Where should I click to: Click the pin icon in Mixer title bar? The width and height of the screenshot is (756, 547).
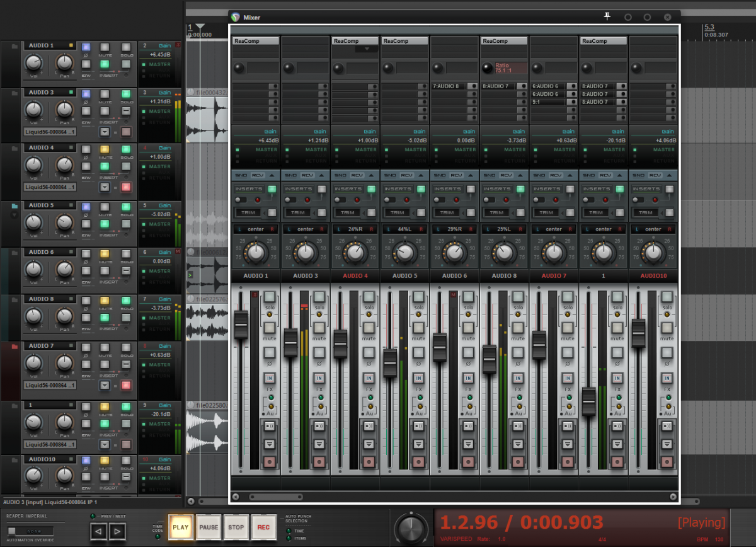click(607, 17)
